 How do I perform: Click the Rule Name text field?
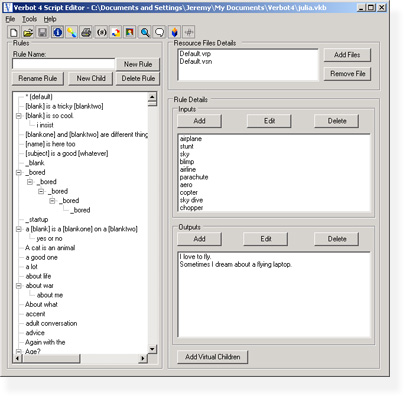pyautogui.click(x=63, y=64)
